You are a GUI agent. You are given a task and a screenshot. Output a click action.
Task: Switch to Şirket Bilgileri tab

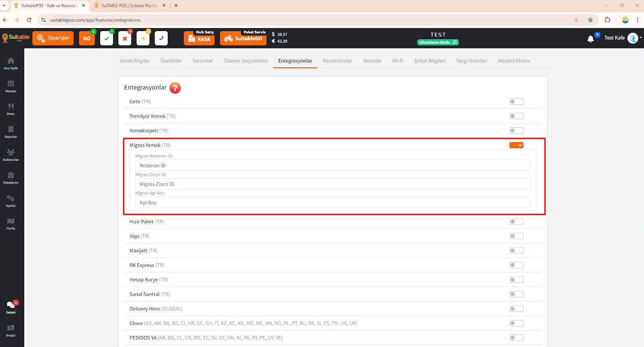(x=430, y=61)
